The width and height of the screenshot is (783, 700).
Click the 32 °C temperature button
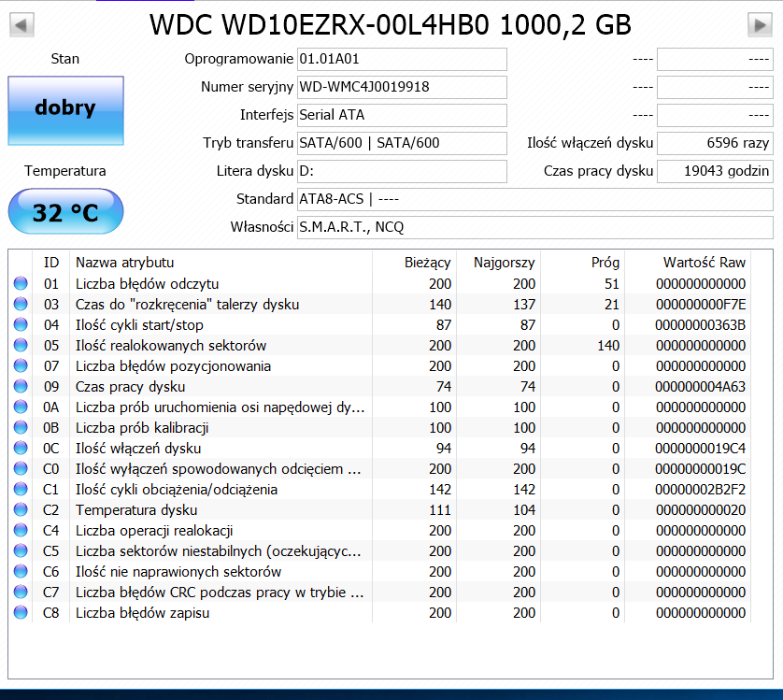66,211
